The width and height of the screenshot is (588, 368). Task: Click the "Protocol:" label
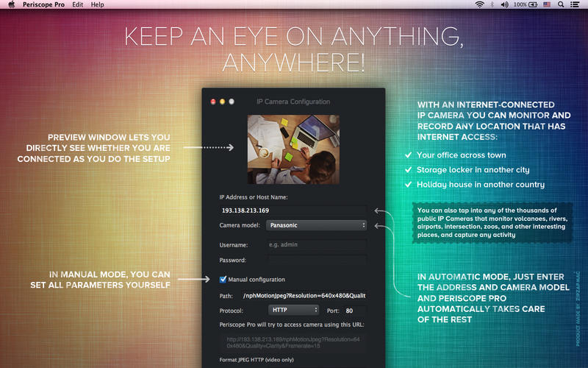[231, 311]
